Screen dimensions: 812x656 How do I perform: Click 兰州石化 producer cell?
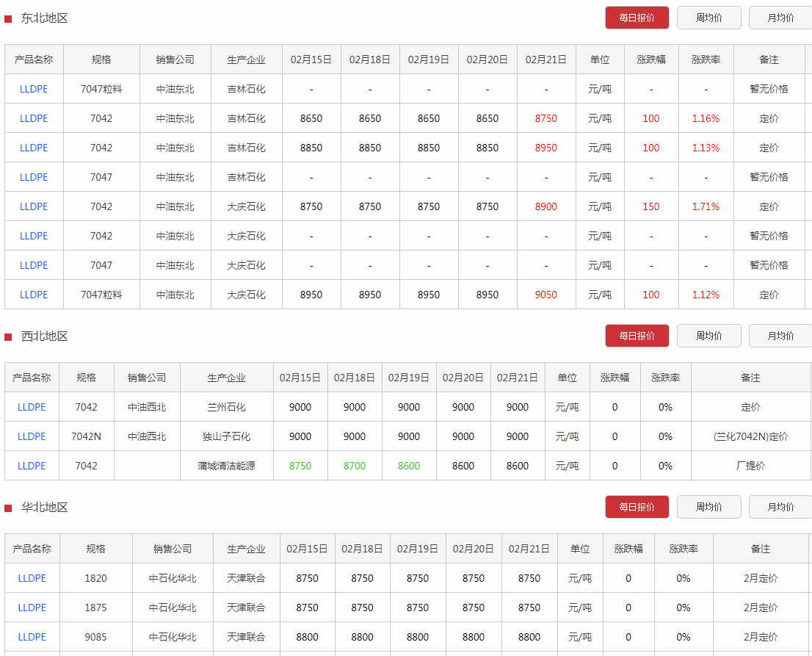coord(226,407)
